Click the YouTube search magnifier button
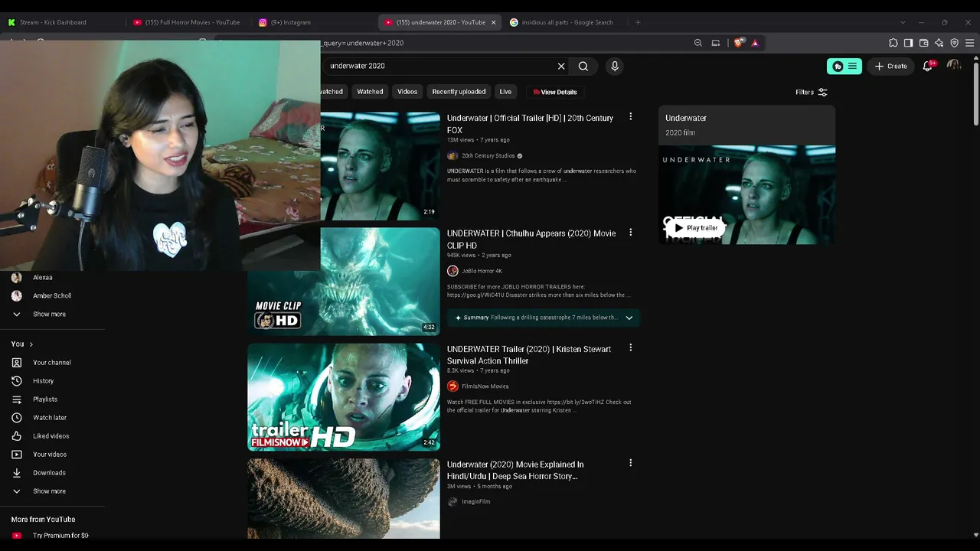Viewport: 980px width, 551px height. (583, 67)
